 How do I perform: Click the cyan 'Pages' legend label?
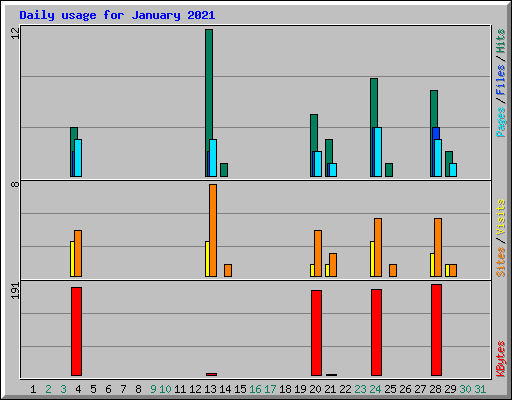[x=500, y=122]
